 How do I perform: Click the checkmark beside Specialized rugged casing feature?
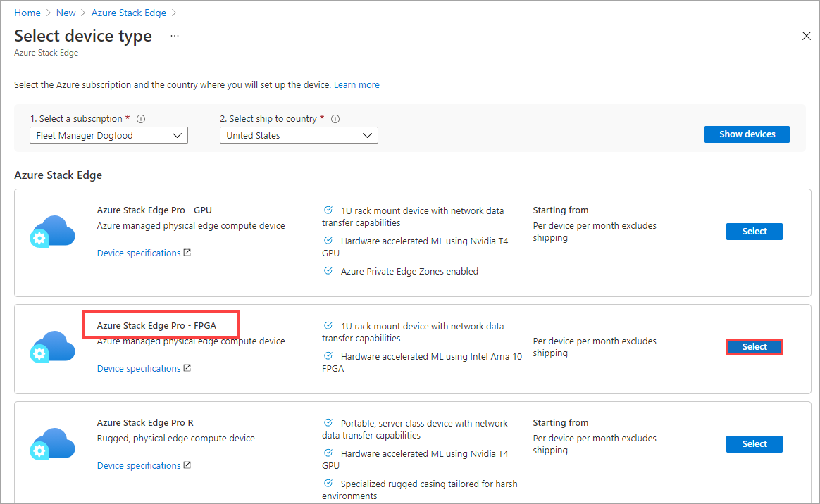point(328,483)
